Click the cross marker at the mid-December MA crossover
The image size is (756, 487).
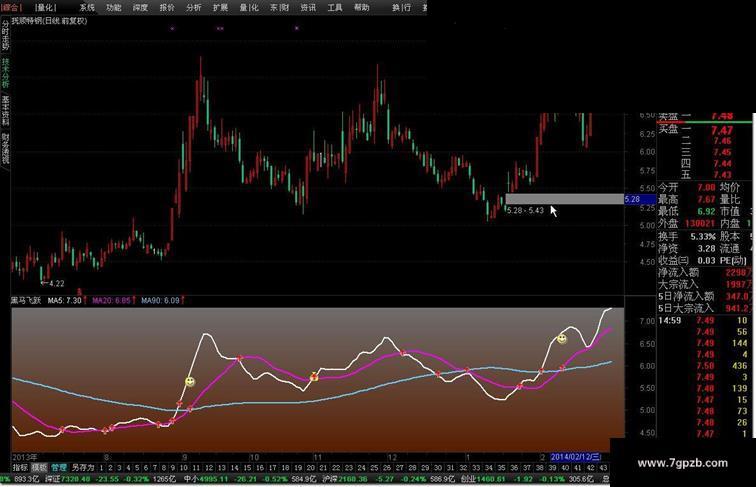402,353
